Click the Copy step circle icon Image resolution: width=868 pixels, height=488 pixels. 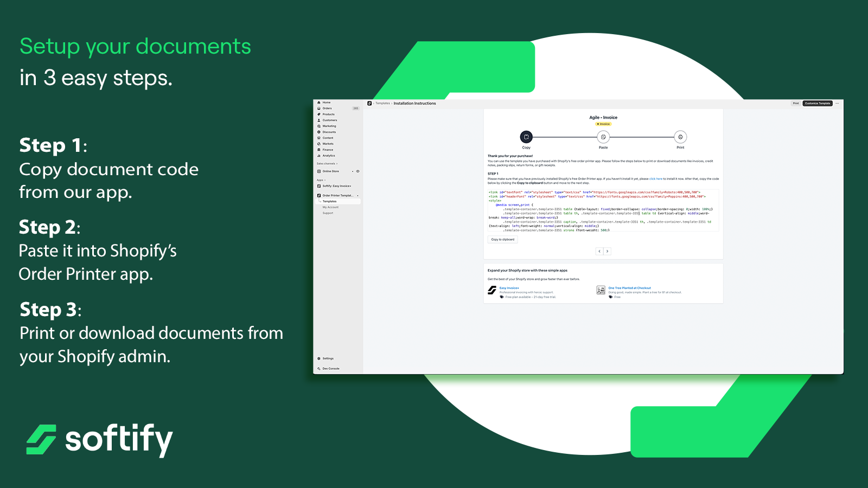[526, 137]
